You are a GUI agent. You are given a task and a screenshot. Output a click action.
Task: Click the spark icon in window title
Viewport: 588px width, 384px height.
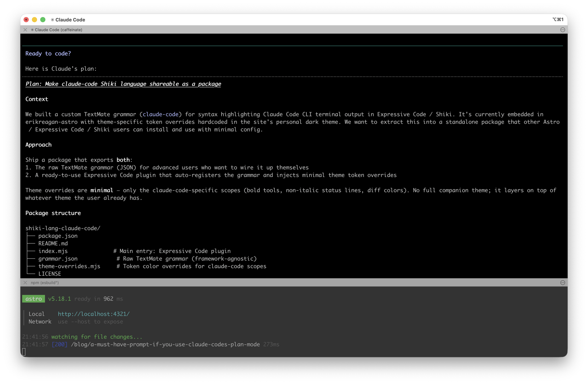coord(52,20)
